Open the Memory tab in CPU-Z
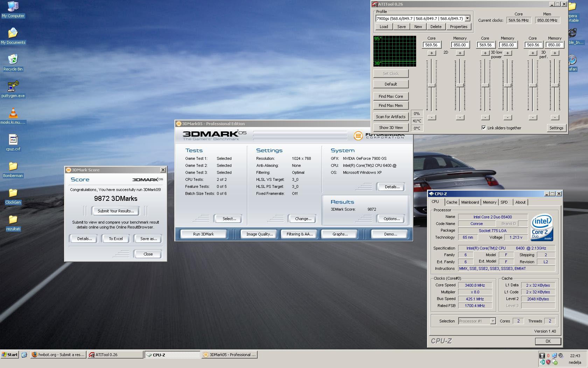The image size is (588, 368). 489,202
